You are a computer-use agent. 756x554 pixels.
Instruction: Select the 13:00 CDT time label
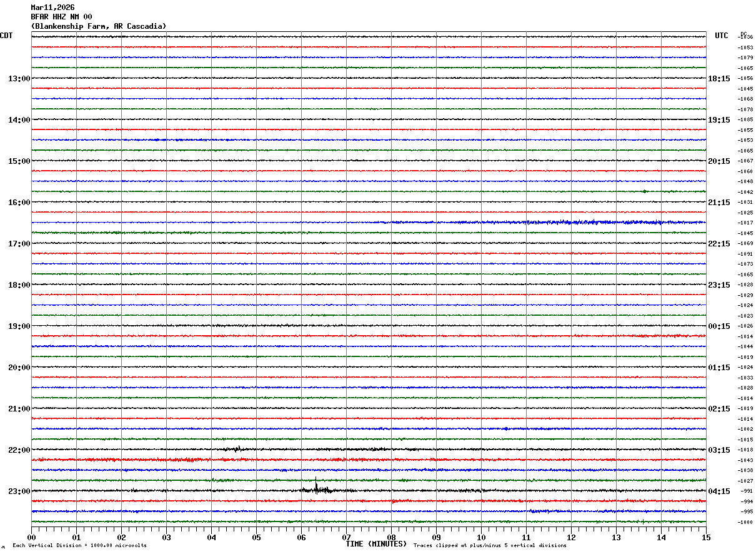pos(19,79)
